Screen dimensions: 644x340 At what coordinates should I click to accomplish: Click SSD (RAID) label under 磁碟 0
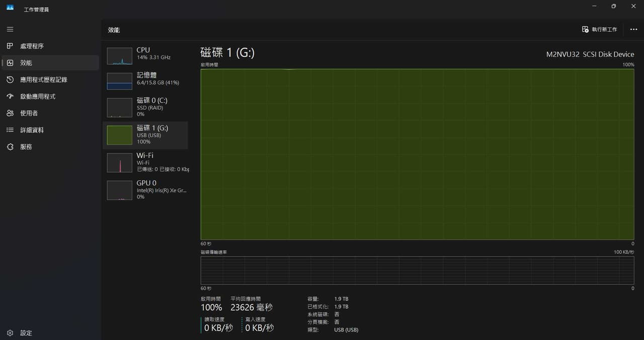[x=150, y=108]
